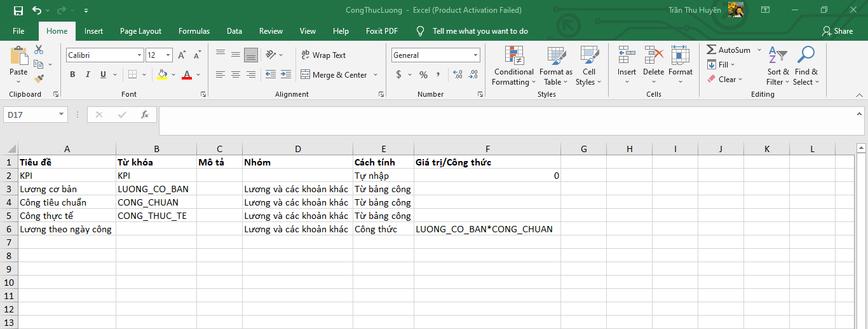The width and height of the screenshot is (868, 329).
Task: Click the Share button
Action: [x=837, y=31]
